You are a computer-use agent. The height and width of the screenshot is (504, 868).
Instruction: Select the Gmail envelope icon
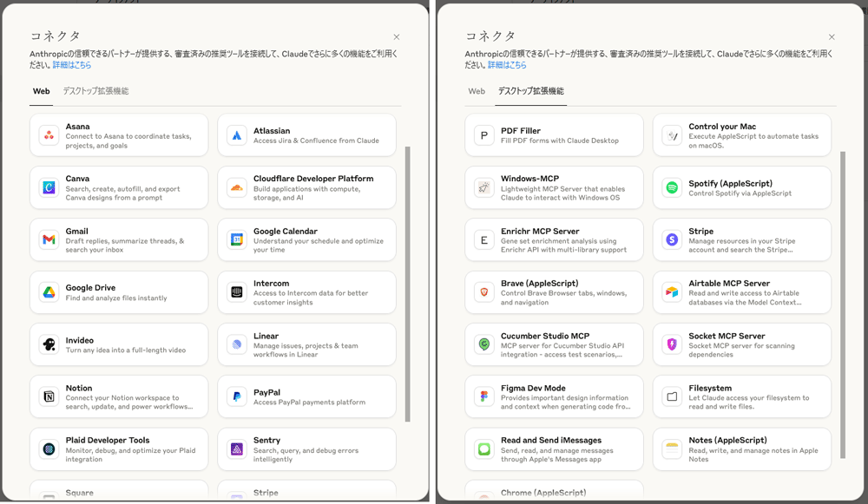pyautogui.click(x=49, y=240)
